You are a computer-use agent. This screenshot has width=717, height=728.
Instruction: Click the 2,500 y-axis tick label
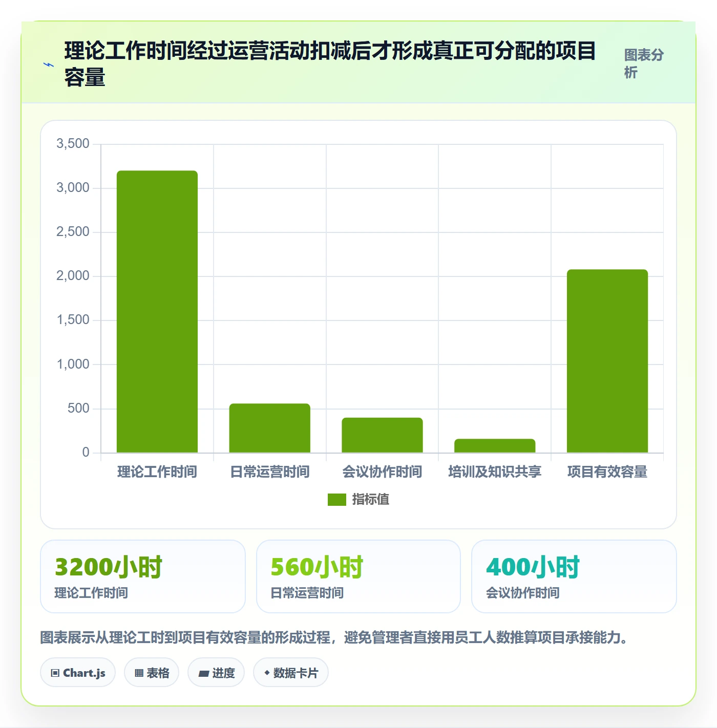73,231
